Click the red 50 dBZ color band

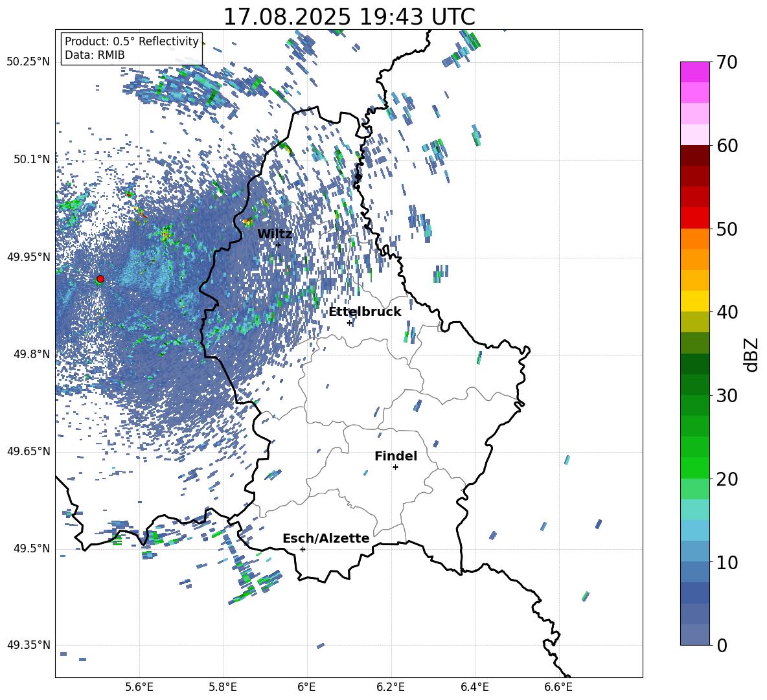[x=694, y=218]
